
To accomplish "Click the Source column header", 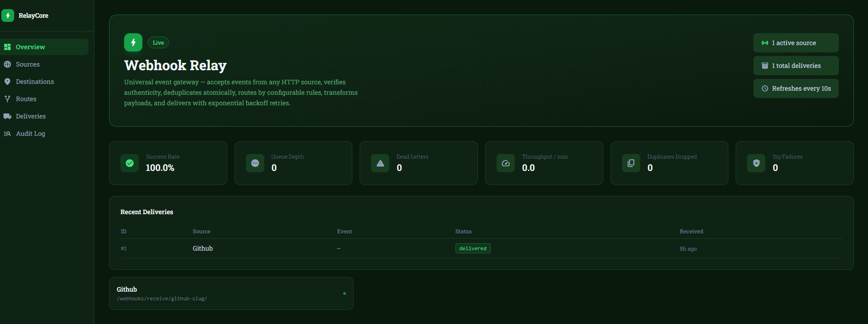I will click(202, 231).
